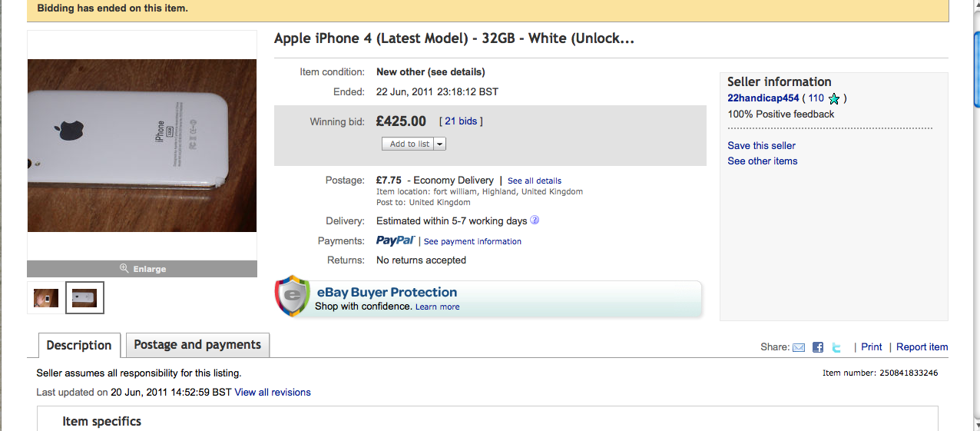
Task: Open seller 22handicap454 profile
Action: (763, 98)
